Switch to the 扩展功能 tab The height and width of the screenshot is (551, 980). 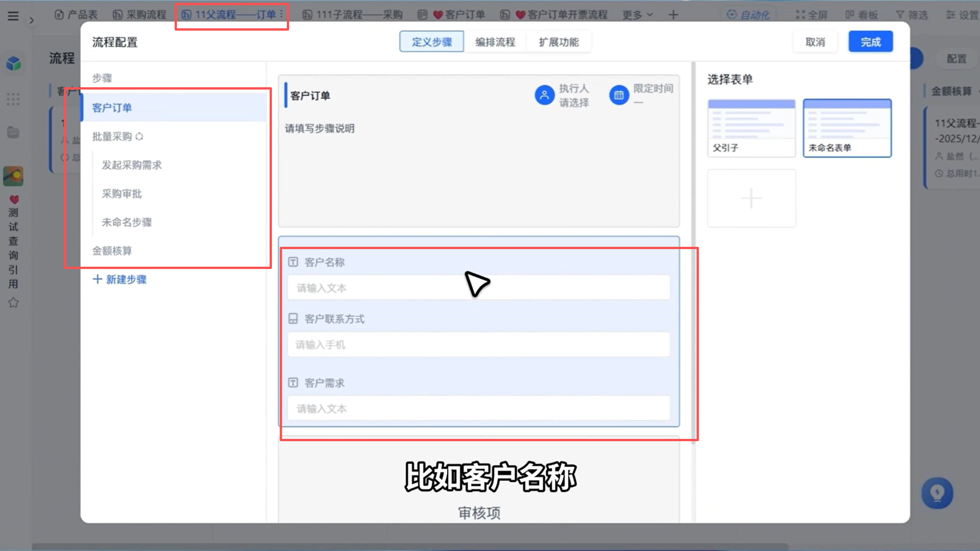559,42
